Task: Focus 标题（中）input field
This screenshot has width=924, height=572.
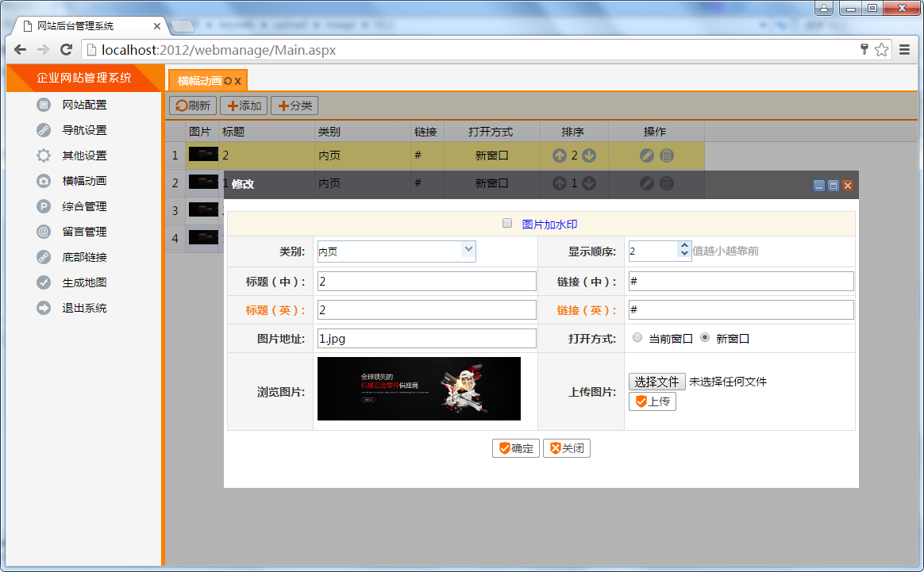Action: tap(426, 282)
